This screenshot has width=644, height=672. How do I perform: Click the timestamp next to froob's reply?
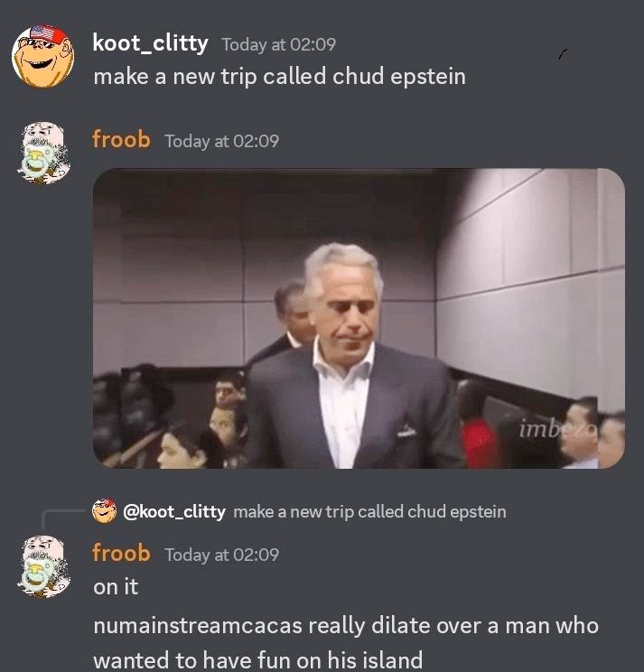coord(222,555)
